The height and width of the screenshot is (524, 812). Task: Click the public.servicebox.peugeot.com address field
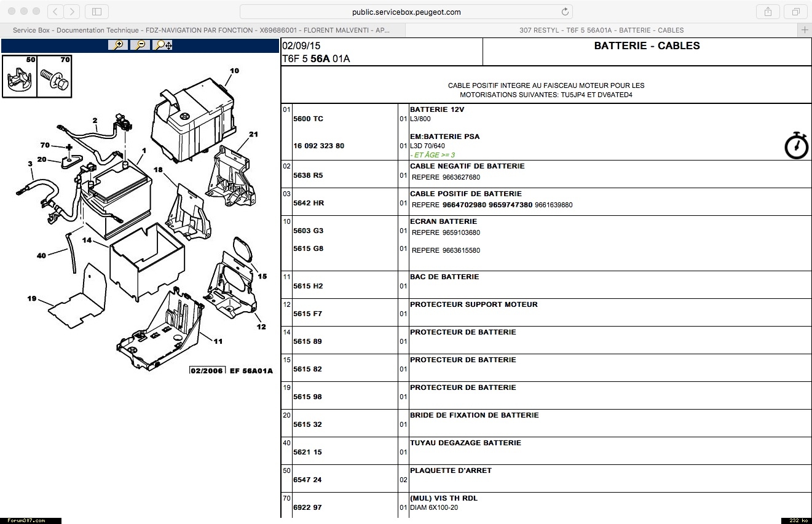406,12
